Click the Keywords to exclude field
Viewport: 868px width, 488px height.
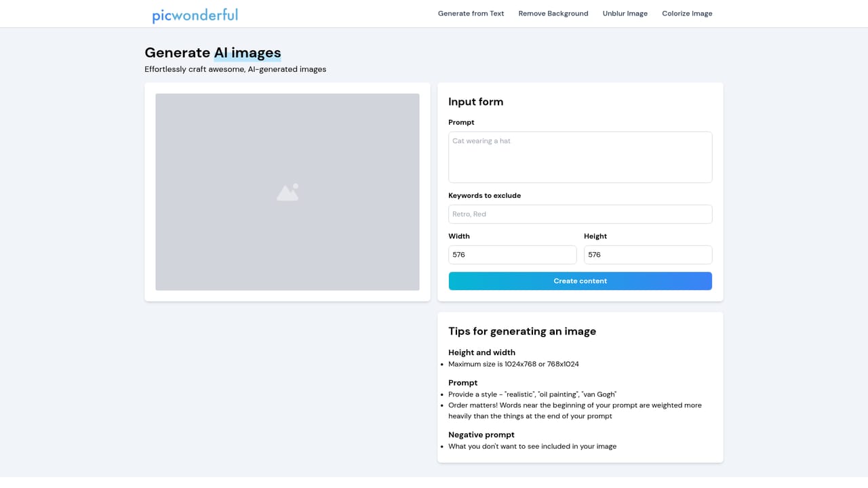580,214
